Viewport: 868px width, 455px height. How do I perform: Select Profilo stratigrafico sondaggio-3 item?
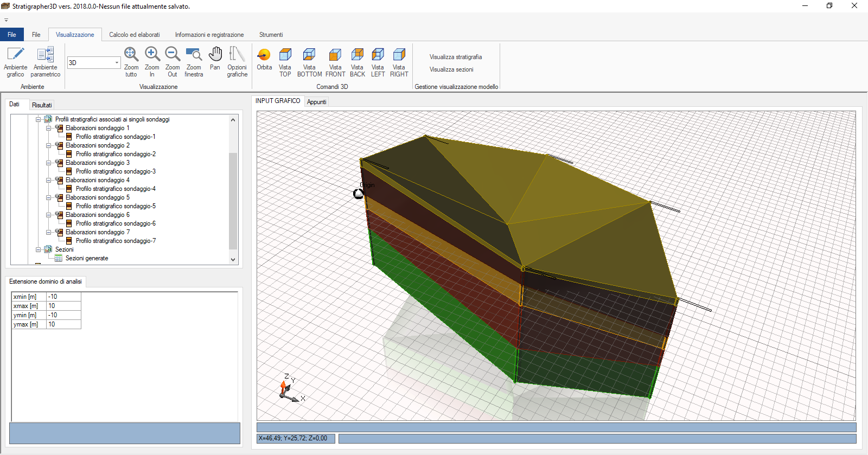coord(116,171)
